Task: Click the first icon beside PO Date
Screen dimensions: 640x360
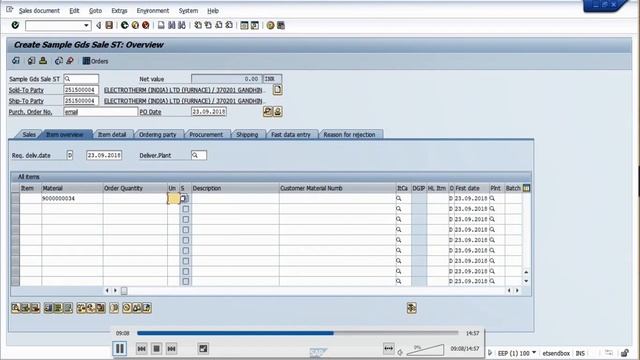Action: tap(267, 111)
